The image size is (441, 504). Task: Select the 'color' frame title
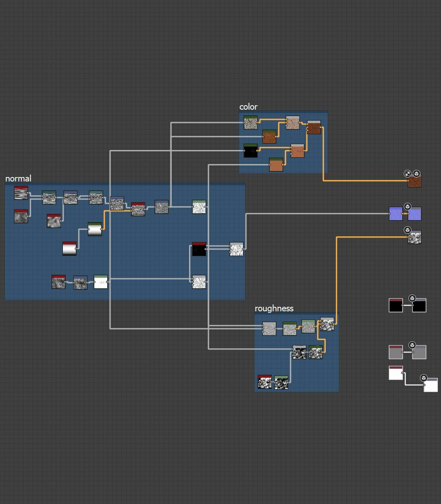pyautogui.click(x=248, y=106)
